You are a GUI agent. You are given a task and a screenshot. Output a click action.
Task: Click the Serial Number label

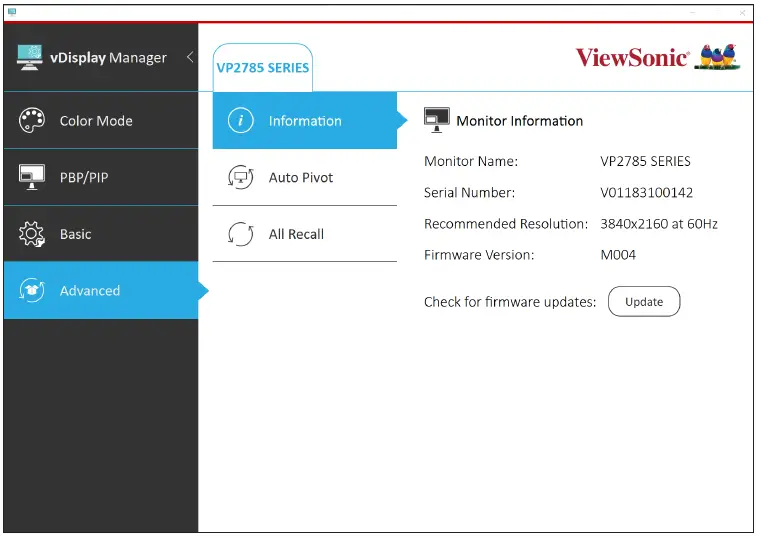(x=469, y=193)
